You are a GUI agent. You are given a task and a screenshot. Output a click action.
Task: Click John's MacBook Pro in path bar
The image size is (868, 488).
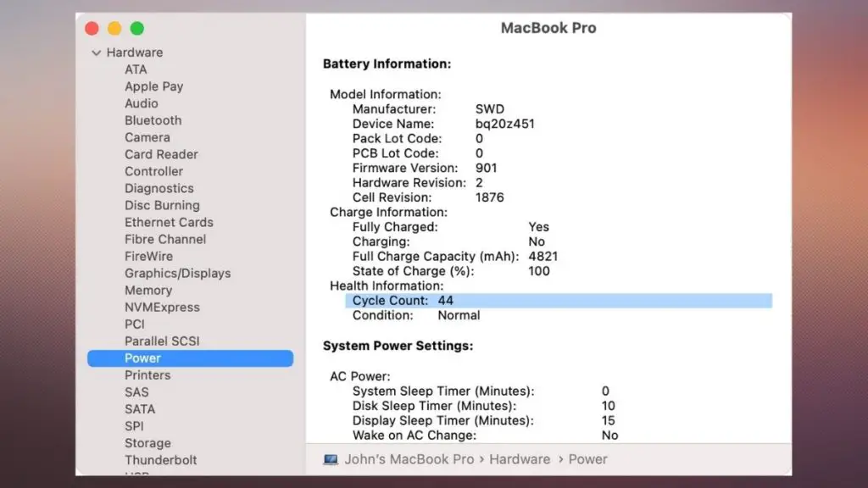409,460
